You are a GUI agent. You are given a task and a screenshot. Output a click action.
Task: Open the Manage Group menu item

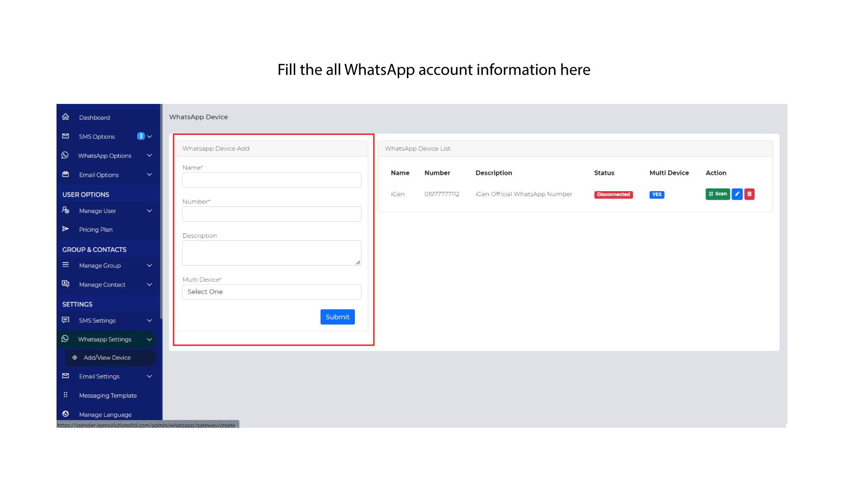click(x=100, y=266)
